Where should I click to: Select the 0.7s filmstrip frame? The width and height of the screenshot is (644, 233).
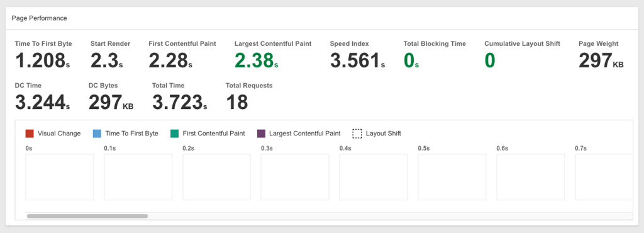pos(604,177)
